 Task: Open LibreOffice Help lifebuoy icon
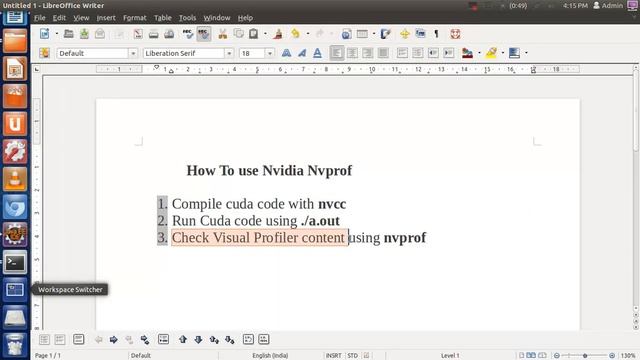click(455, 34)
